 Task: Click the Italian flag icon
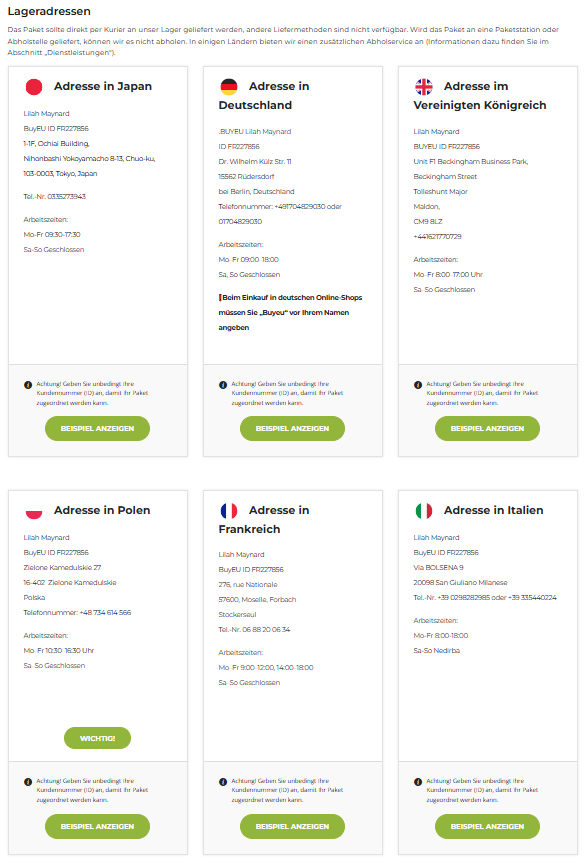point(424,511)
